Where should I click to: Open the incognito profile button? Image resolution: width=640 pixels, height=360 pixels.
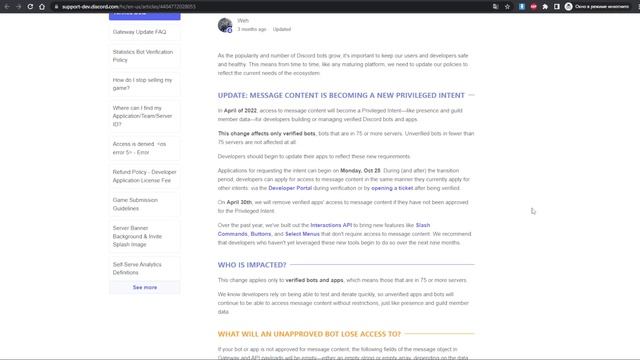click(x=597, y=7)
